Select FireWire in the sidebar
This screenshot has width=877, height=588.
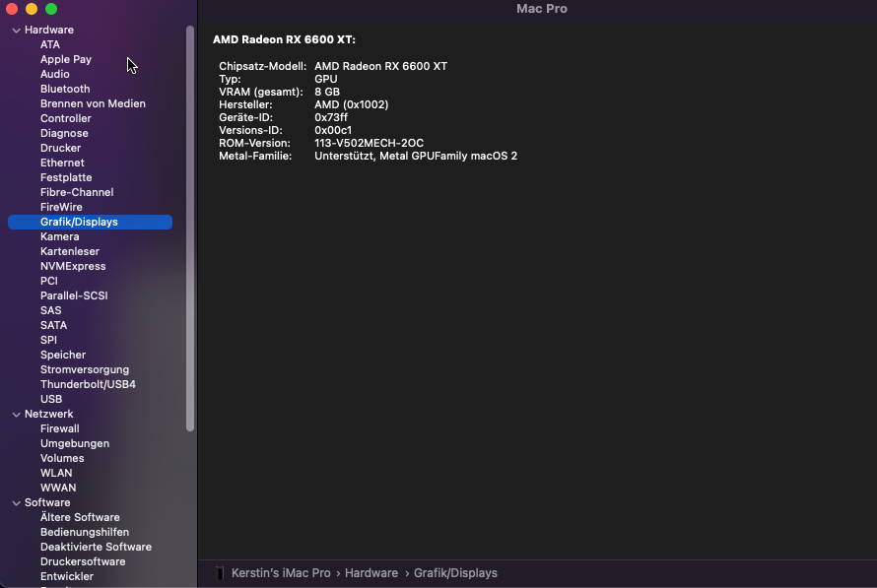61,208
